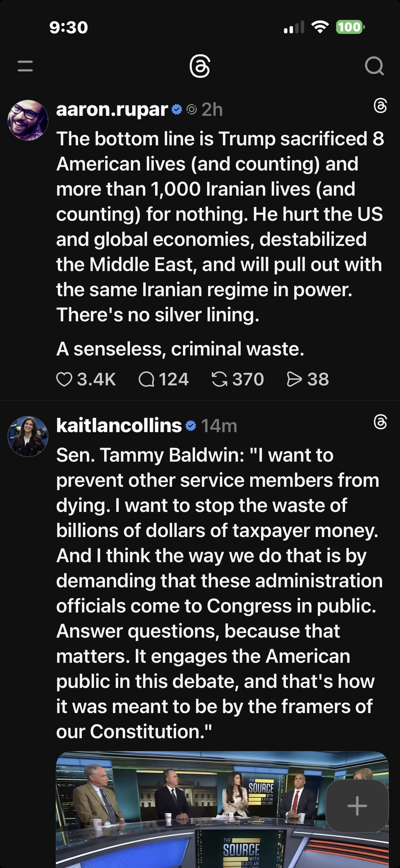Tap the 14m timestamp on kaitlancollins' post
Screen dimensions: 400x868
point(219,426)
